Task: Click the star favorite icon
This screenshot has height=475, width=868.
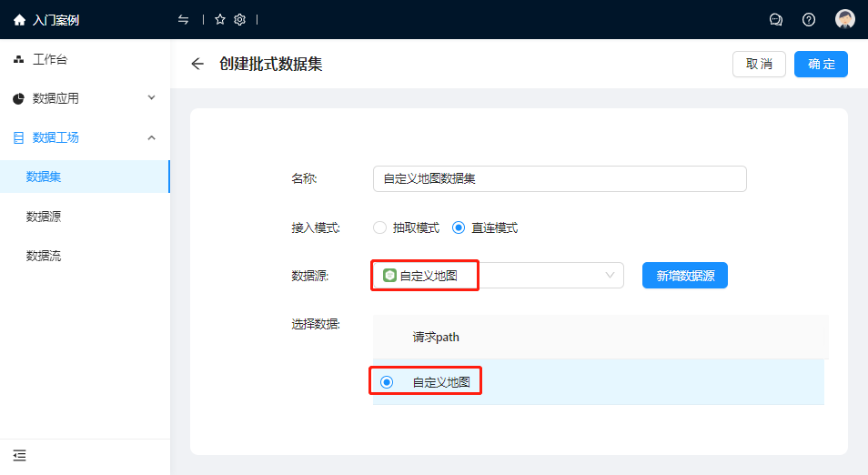Action: (219, 20)
